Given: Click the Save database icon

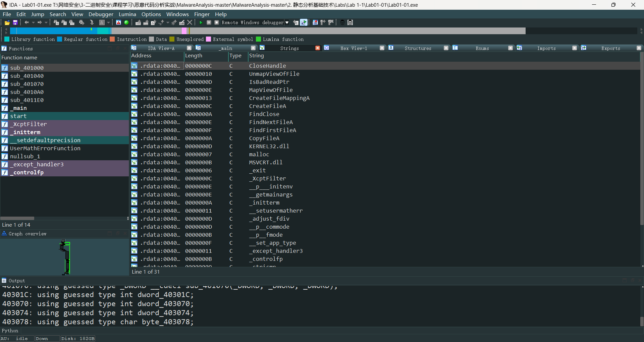Looking at the screenshot, I should pos(15,22).
